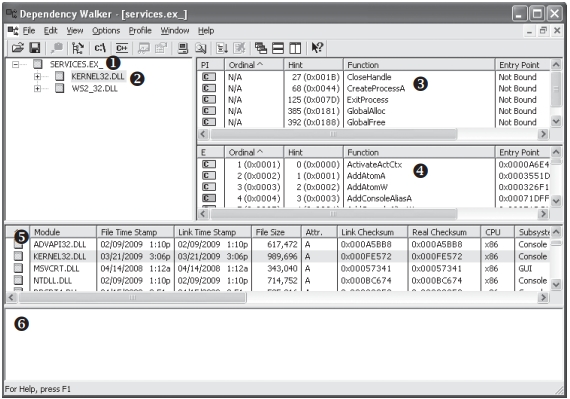Click module list scroll right arrow

543,297
